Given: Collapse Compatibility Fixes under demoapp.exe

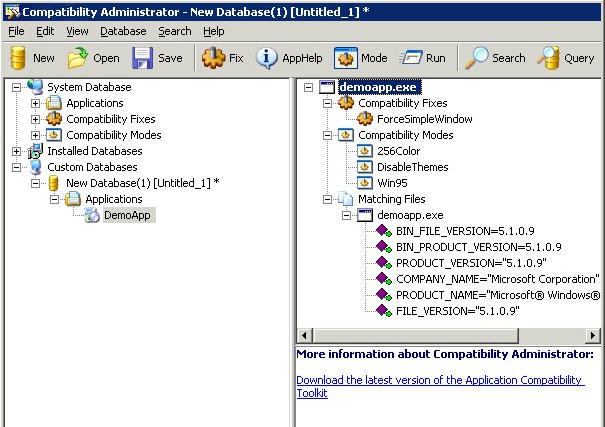Looking at the screenshot, I should point(327,103).
